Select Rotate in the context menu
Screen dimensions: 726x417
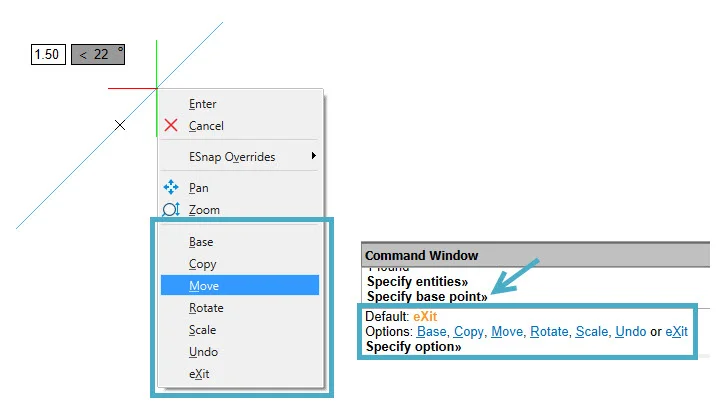(x=206, y=308)
